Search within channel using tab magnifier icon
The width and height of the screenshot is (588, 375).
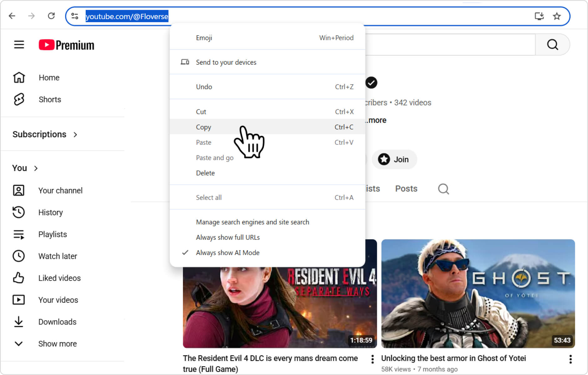(x=444, y=189)
